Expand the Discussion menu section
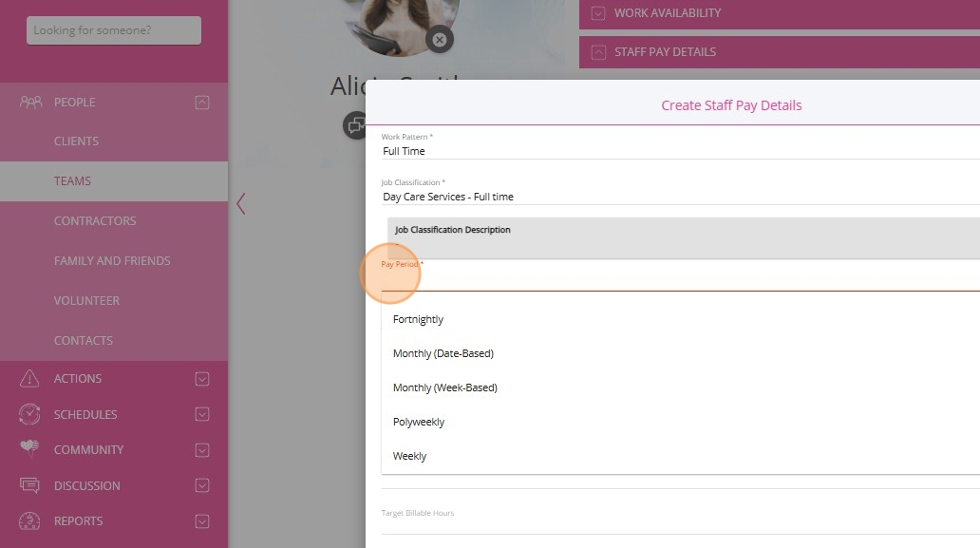Viewport: 980px width, 548px height. tap(202, 485)
